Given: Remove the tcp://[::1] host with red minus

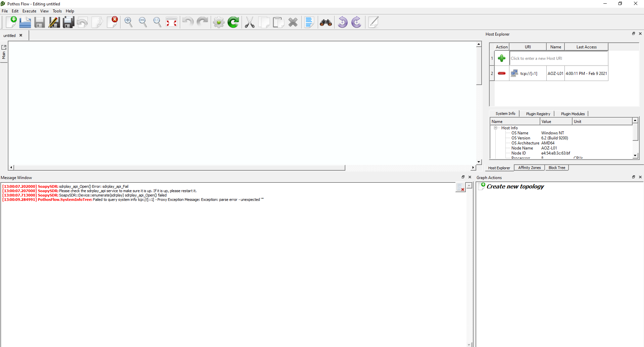Looking at the screenshot, I should coord(502,73).
